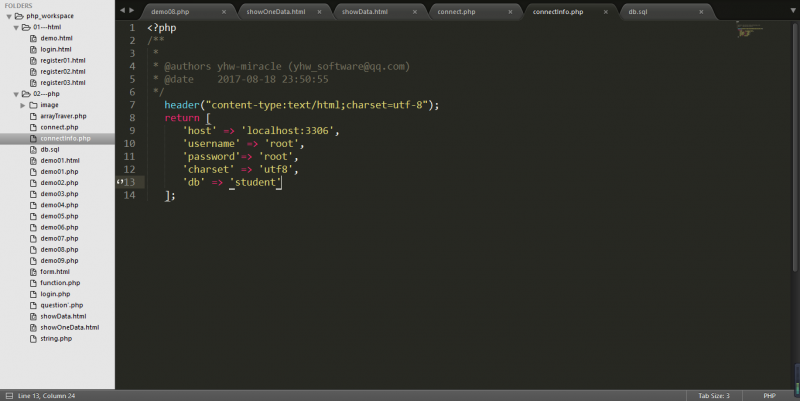Open register02.html from the sidebar
This screenshot has height=401, width=800.
pyautogui.click(x=62, y=71)
